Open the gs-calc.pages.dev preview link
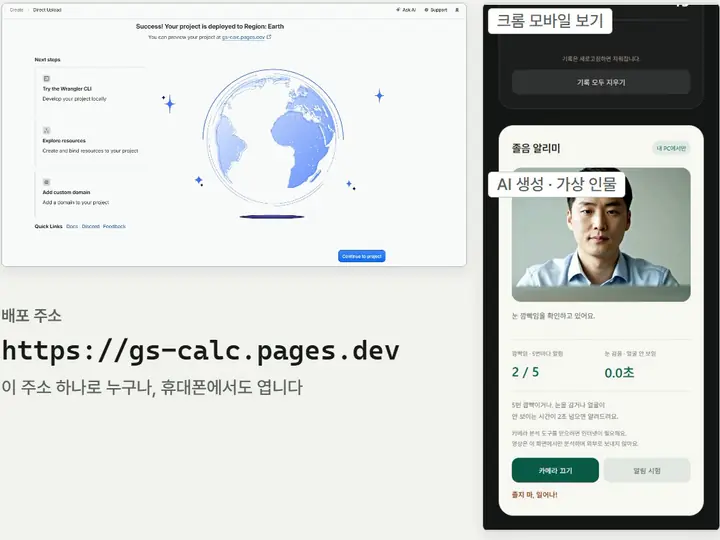This screenshot has height=540, width=720. tap(243, 37)
